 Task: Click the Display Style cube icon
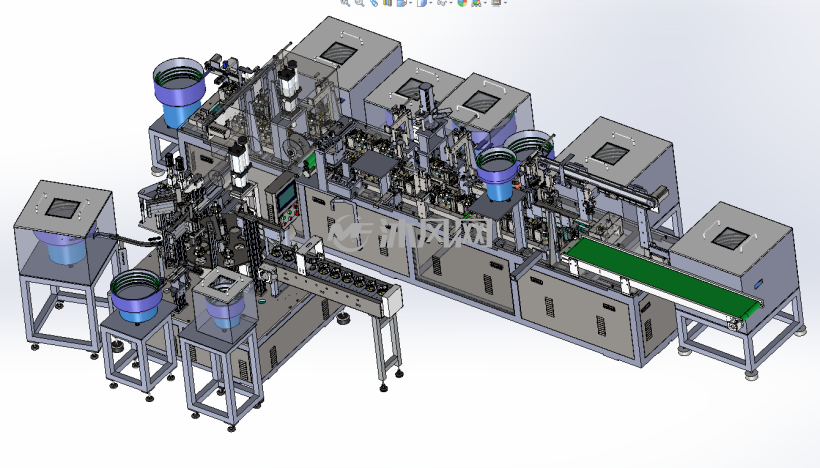pyautogui.click(x=422, y=2)
